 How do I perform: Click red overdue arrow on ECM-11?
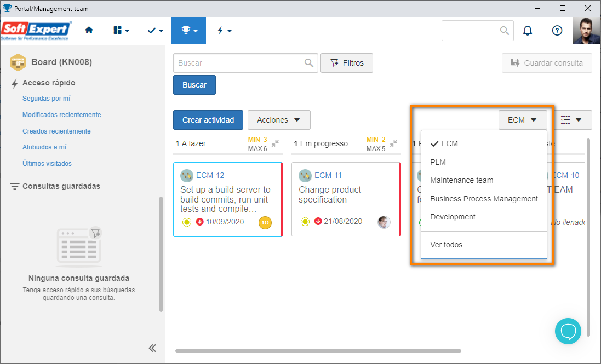(318, 221)
